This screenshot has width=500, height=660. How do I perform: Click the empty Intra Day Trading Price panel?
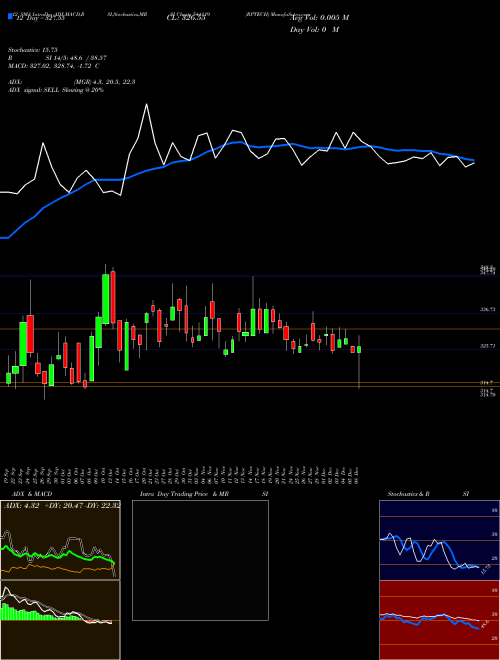(x=200, y=560)
